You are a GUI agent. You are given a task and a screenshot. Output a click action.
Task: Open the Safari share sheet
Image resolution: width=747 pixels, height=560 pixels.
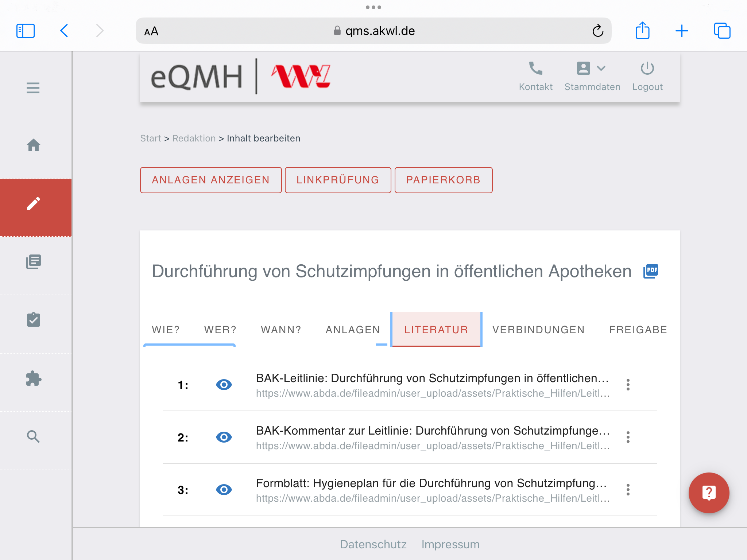point(642,30)
